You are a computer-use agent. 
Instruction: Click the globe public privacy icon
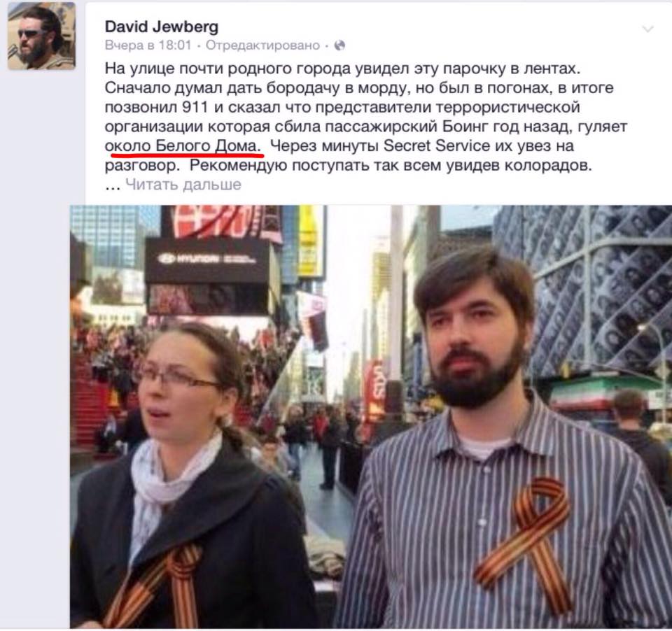click(339, 45)
